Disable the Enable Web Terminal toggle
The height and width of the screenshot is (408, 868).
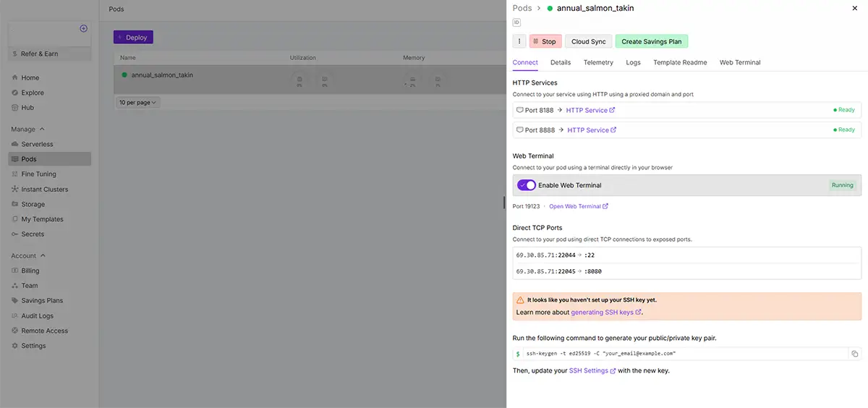pyautogui.click(x=527, y=185)
